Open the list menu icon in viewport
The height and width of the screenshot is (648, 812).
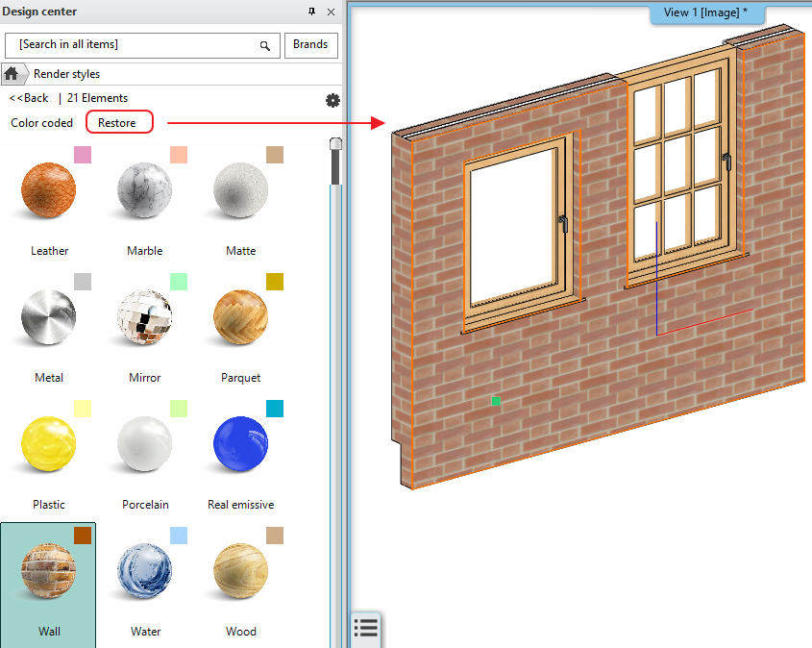pos(367,629)
